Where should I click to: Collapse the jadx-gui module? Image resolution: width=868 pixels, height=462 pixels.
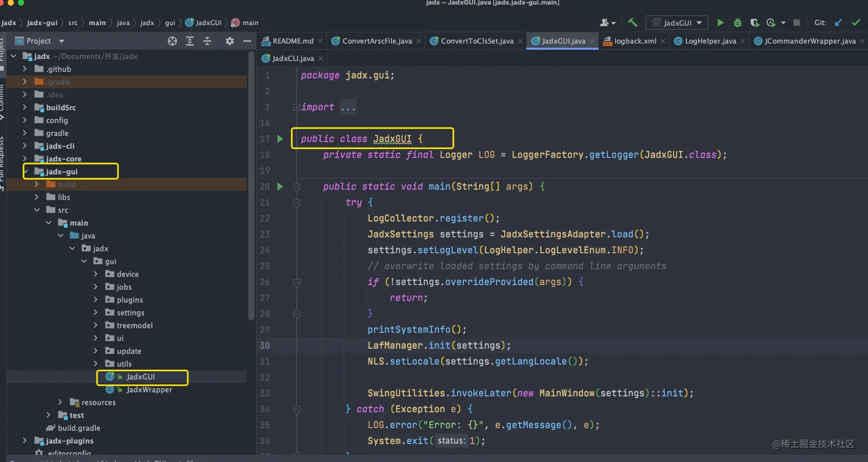tap(26, 171)
